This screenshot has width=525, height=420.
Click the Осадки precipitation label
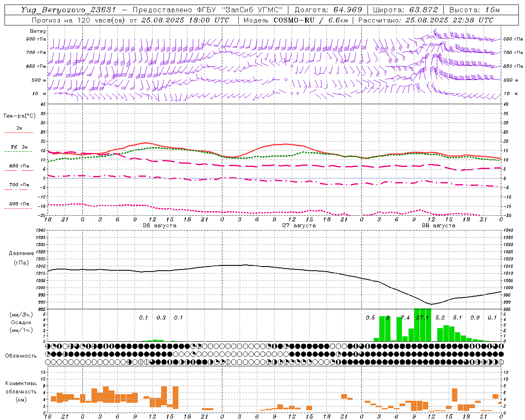[x=21, y=322]
